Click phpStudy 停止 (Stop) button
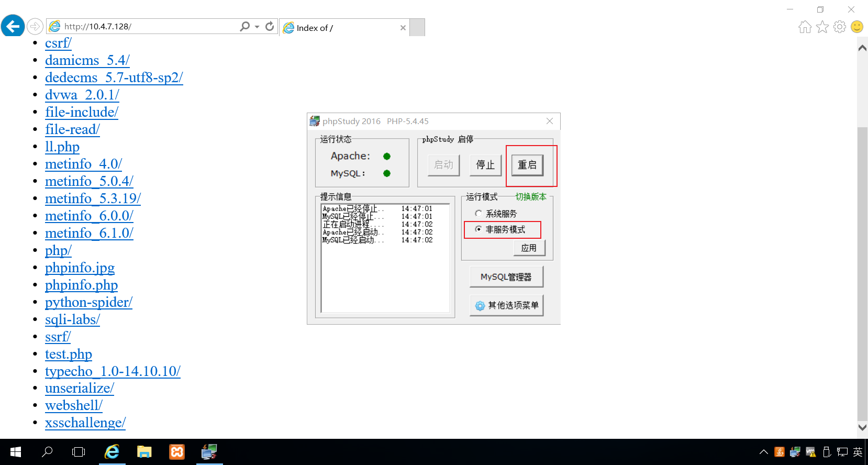The image size is (868, 465). click(485, 165)
